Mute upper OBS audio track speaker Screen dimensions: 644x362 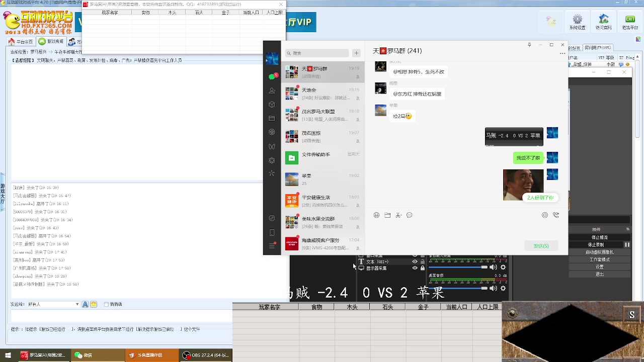(493, 267)
